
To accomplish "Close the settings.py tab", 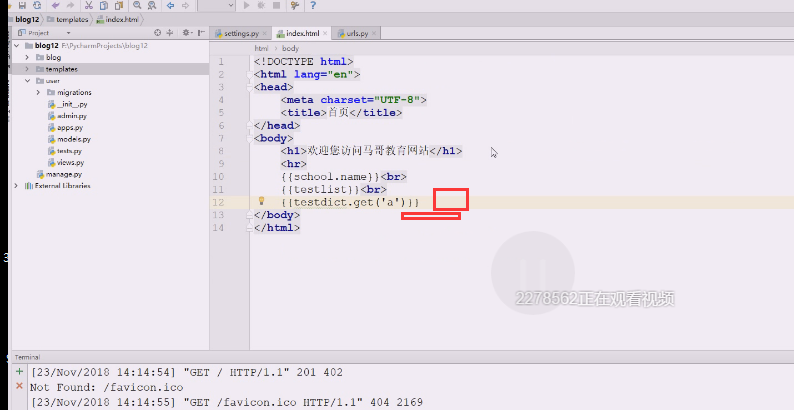I will coord(265,34).
